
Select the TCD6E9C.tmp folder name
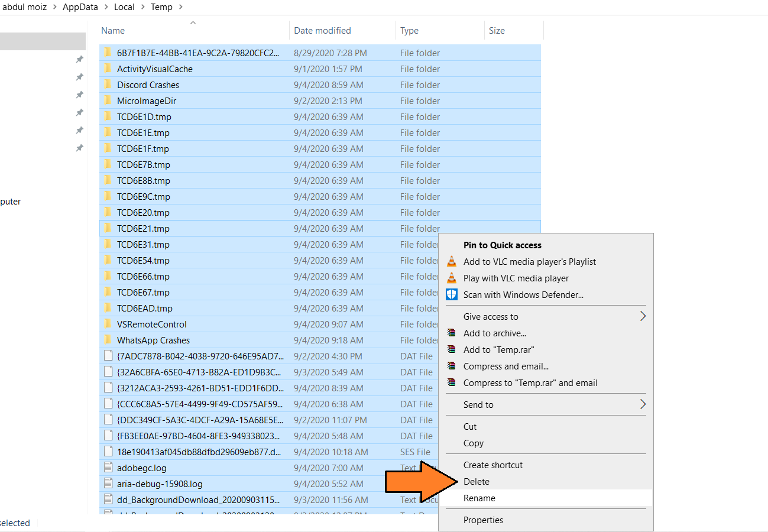144,196
